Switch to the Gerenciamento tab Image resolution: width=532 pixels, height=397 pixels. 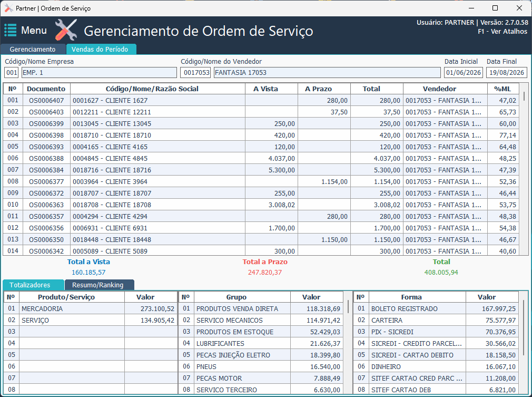pyautogui.click(x=33, y=49)
